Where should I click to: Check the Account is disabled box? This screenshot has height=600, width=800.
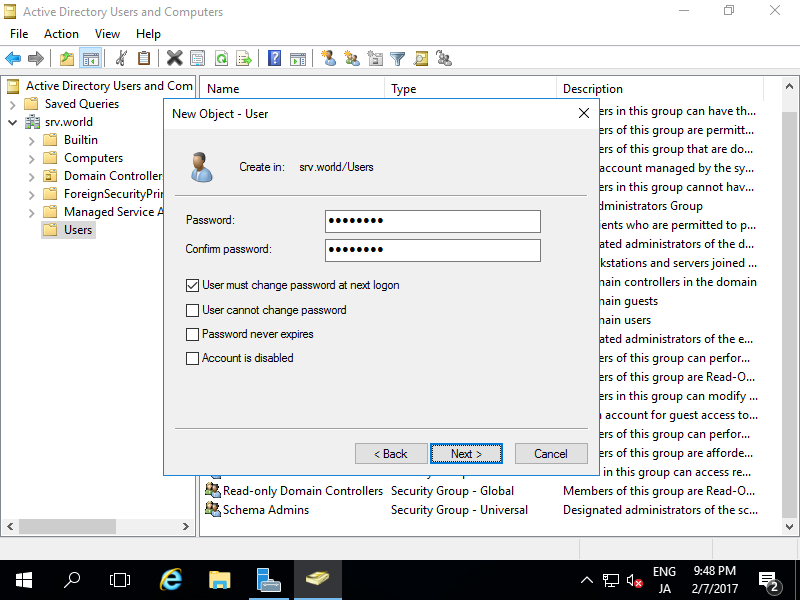coord(192,358)
